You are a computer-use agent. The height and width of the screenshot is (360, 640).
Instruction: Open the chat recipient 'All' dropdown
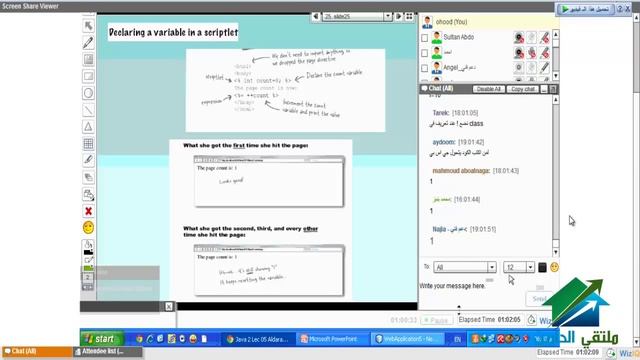point(492,267)
